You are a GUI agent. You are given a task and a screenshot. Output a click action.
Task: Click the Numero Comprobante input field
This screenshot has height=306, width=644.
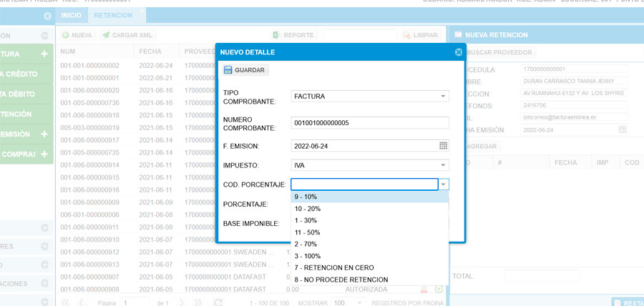click(369, 123)
